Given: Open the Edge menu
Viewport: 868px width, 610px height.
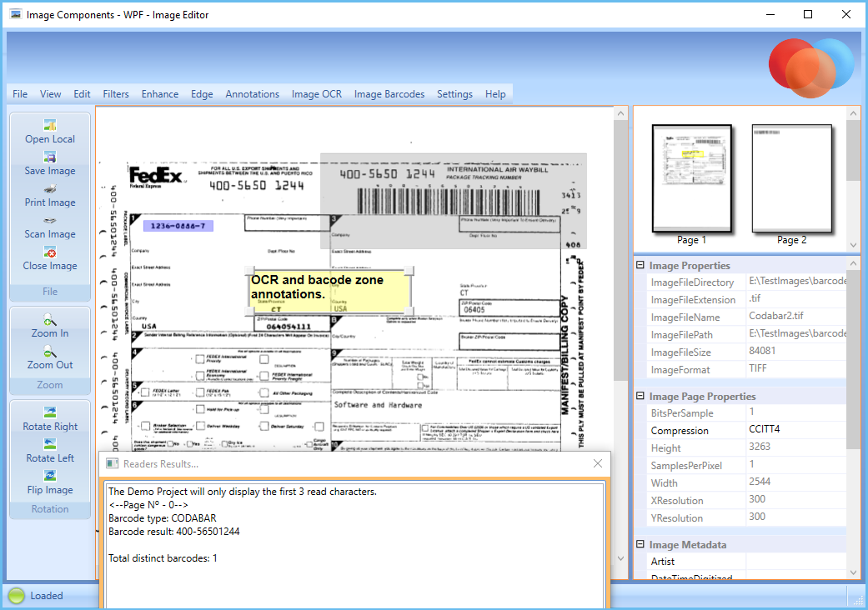Looking at the screenshot, I should point(202,94).
